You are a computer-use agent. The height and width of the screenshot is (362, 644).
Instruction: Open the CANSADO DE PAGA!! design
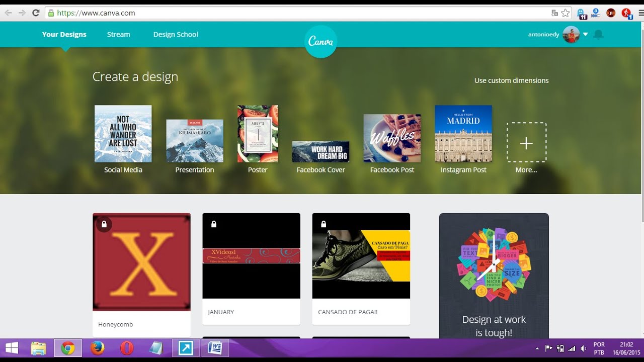pyautogui.click(x=361, y=269)
